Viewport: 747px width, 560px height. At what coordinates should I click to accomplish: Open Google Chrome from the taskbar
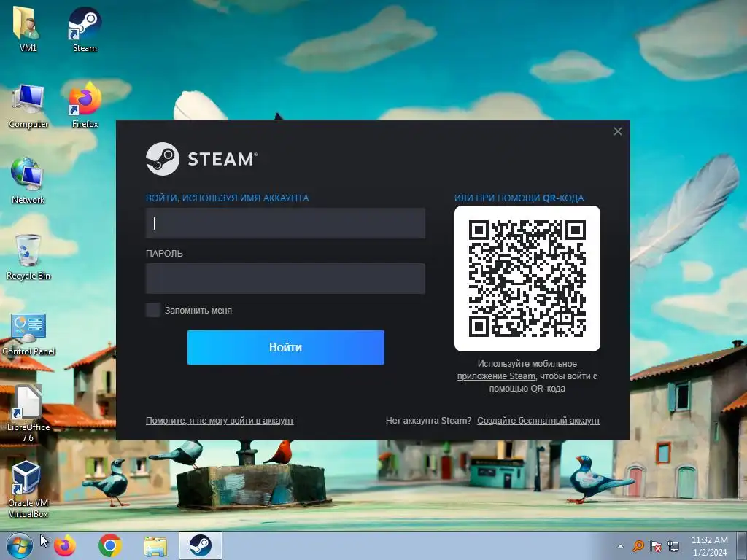[x=110, y=545]
